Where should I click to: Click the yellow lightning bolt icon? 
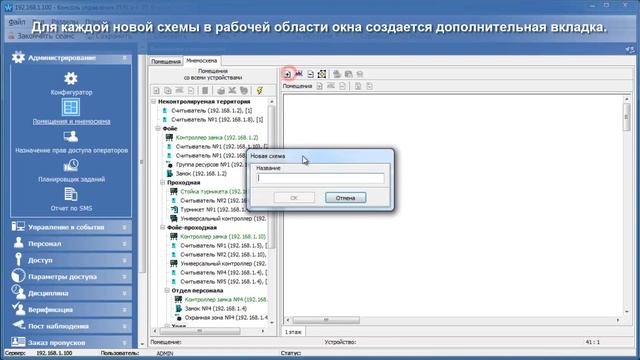click(259, 90)
